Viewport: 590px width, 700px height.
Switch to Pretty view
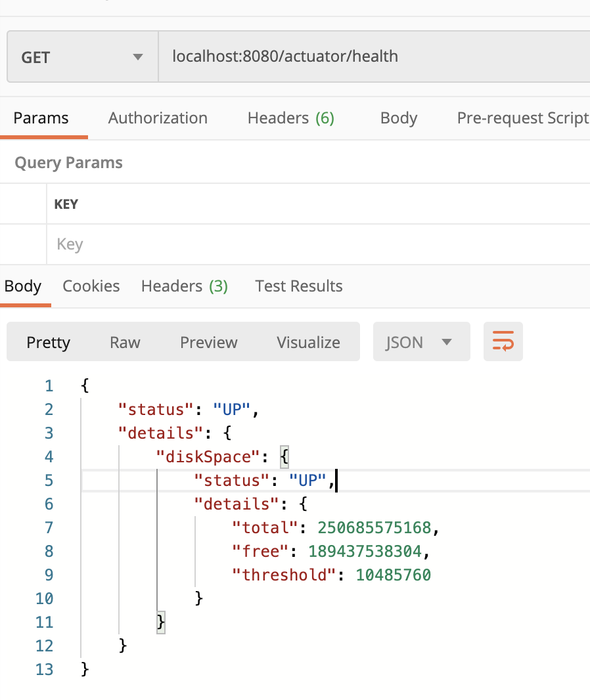[48, 342]
